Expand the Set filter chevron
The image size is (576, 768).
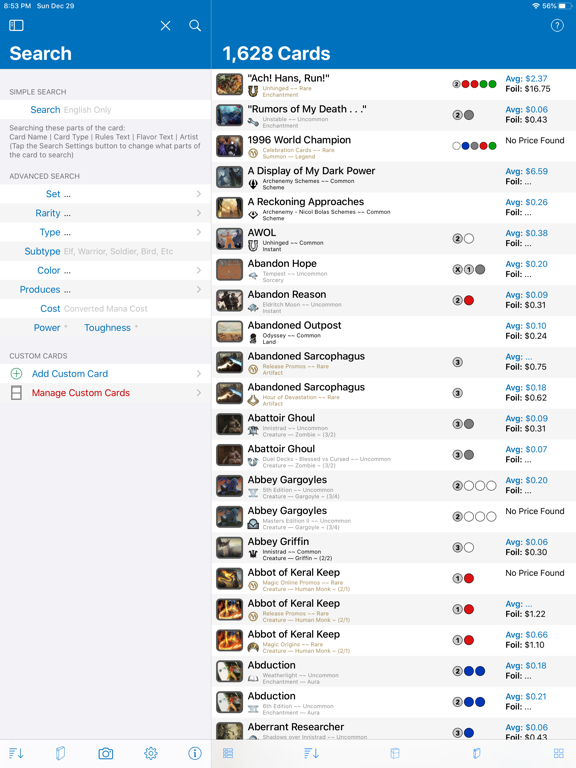198,194
